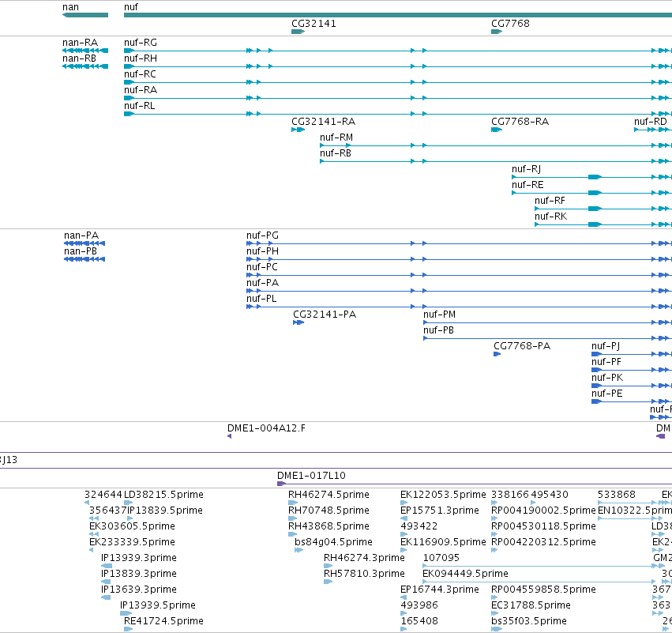
Task: Click the 'nan' gene label
Action: pos(70,7)
